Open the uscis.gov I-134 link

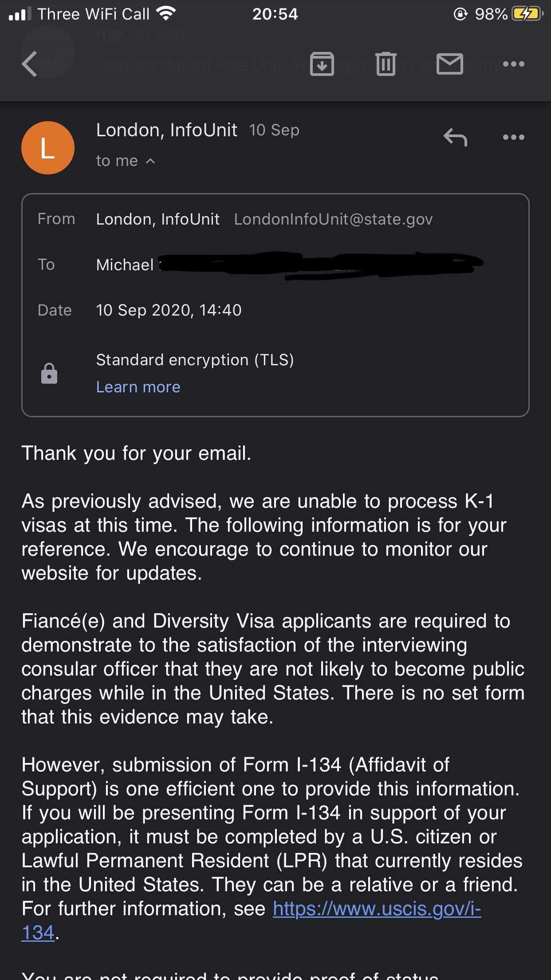pyautogui.click(x=377, y=909)
